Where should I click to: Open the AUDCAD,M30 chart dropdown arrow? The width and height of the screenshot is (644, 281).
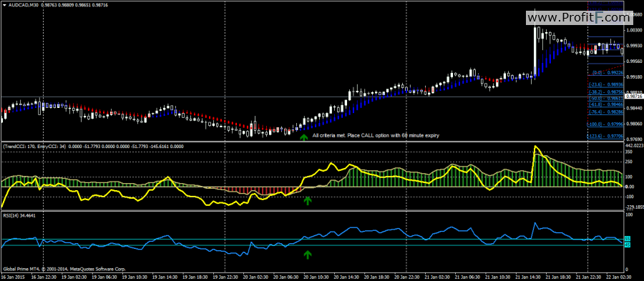4,4
